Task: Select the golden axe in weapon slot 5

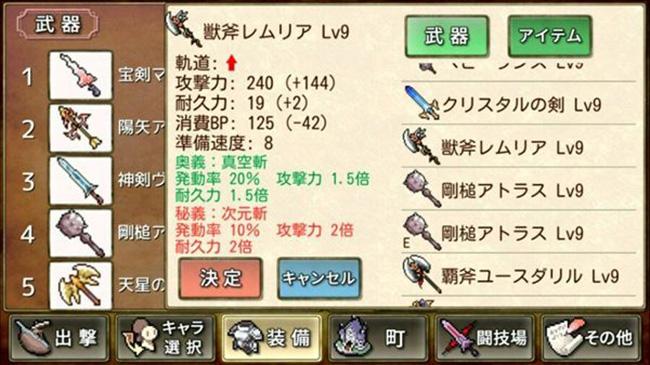Action: point(80,285)
